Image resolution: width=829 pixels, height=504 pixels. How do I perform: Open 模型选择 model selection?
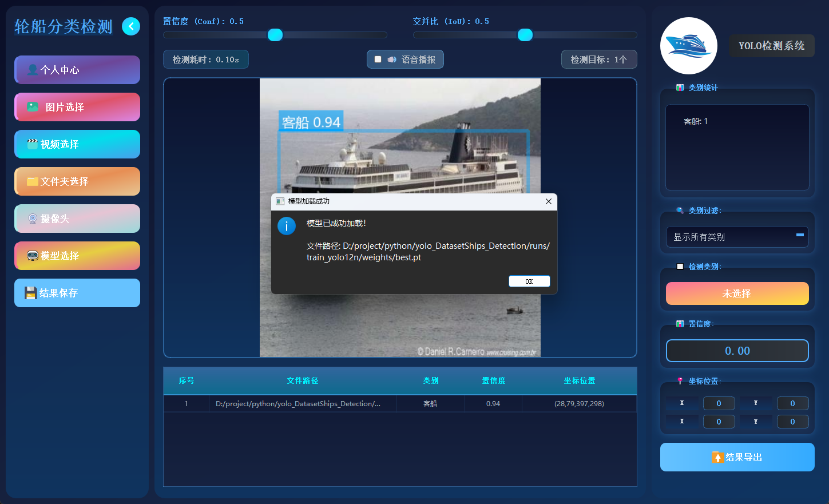coord(77,256)
